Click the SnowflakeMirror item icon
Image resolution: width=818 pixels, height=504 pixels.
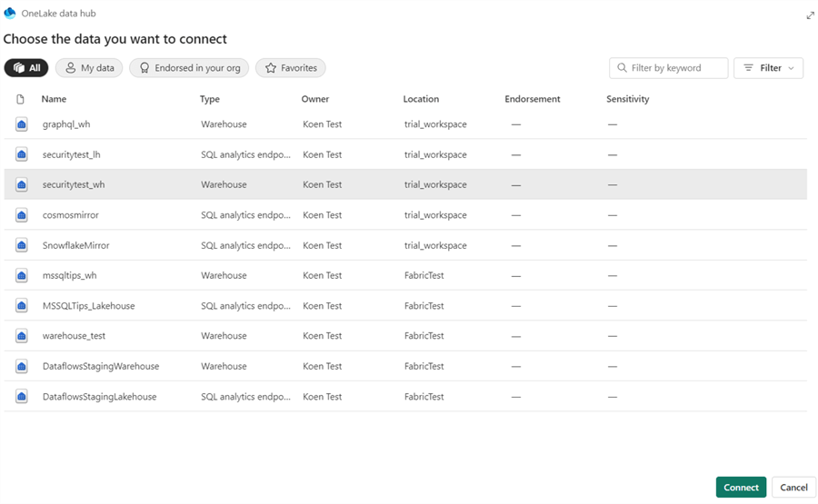pos(22,245)
